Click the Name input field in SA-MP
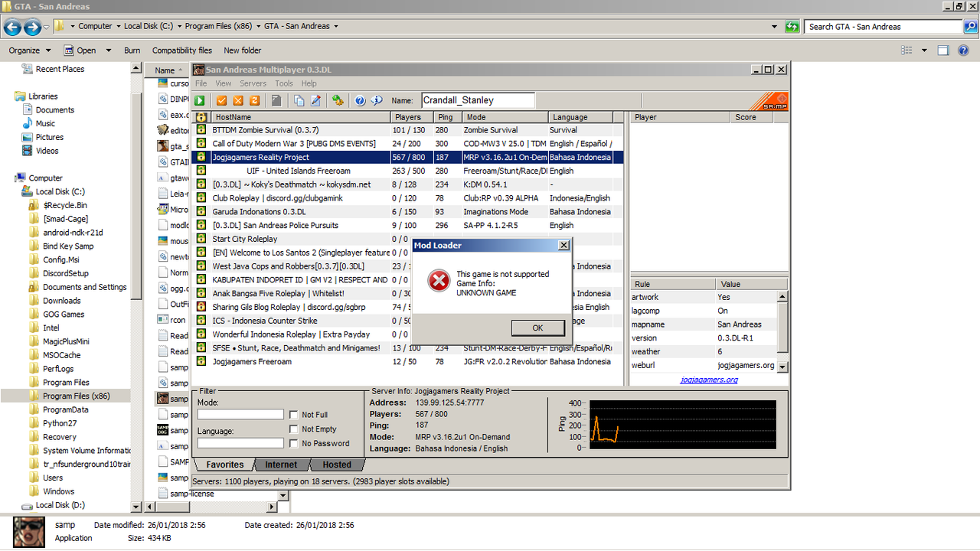Image resolution: width=980 pixels, height=551 pixels. point(478,100)
